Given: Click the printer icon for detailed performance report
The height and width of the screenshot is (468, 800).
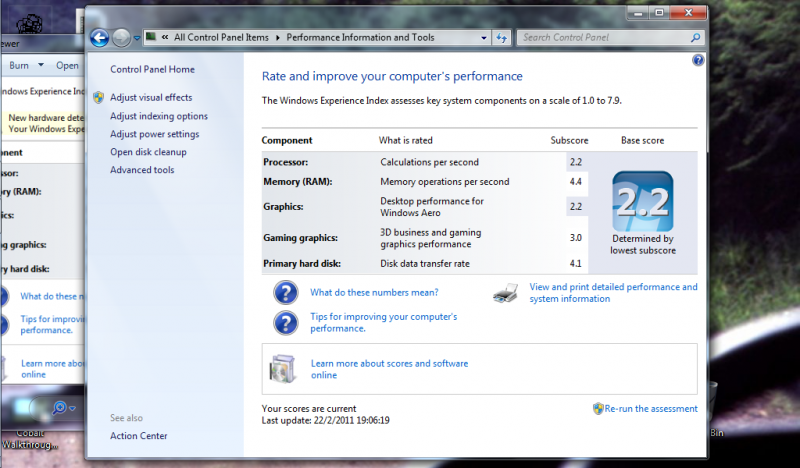Looking at the screenshot, I should tap(507, 293).
